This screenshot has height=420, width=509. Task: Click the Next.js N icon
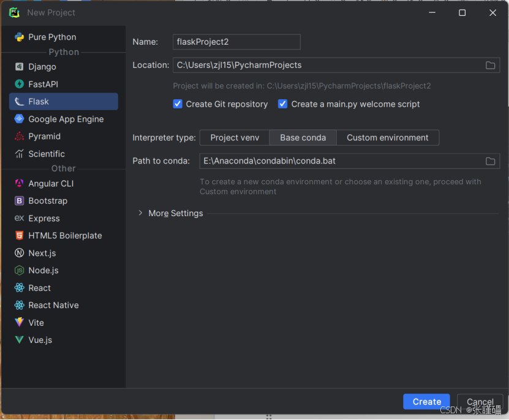coord(19,253)
